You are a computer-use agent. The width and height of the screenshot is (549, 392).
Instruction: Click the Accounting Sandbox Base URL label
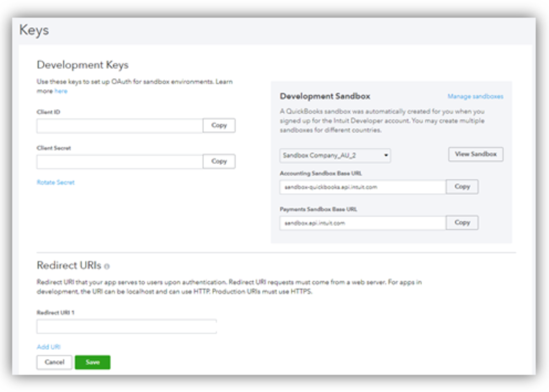[321, 173]
